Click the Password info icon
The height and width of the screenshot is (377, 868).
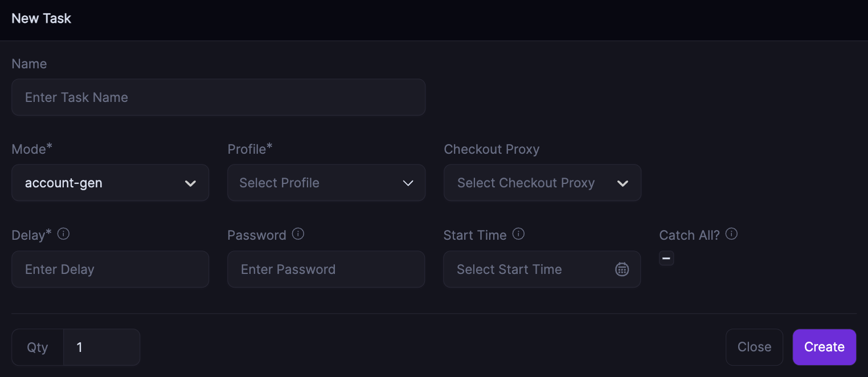[298, 234]
